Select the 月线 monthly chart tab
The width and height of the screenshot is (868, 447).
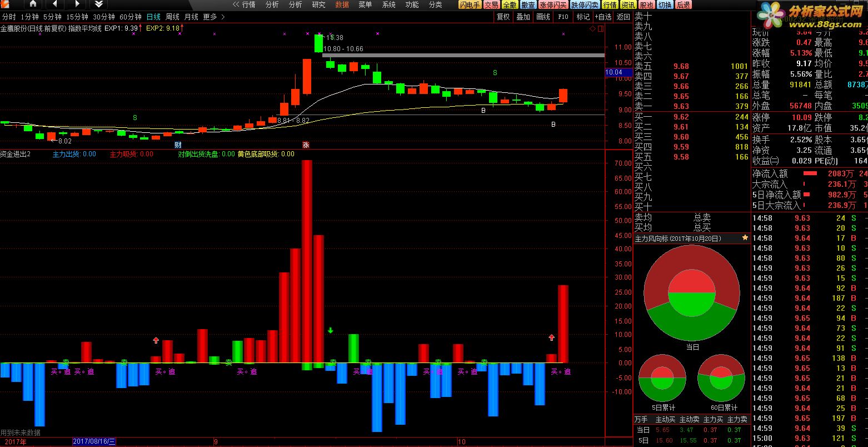(x=191, y=17)
